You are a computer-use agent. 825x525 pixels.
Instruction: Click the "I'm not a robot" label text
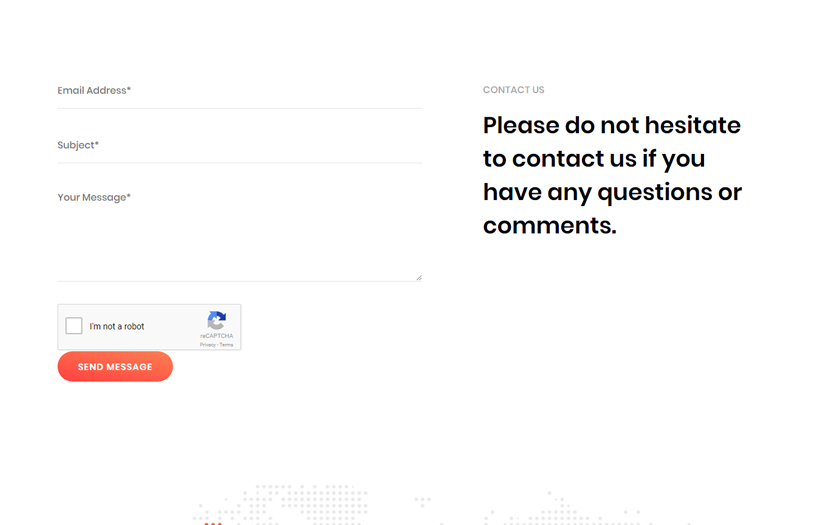click(x=117, y=327)
